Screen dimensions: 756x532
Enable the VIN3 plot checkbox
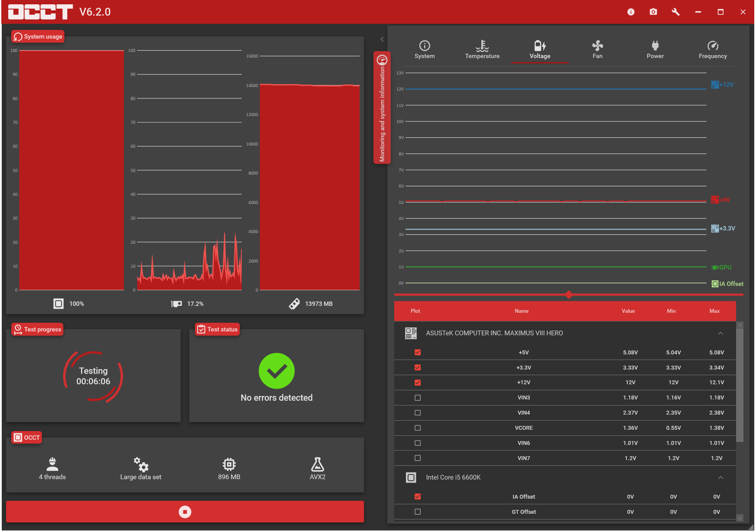click(418, 398)
